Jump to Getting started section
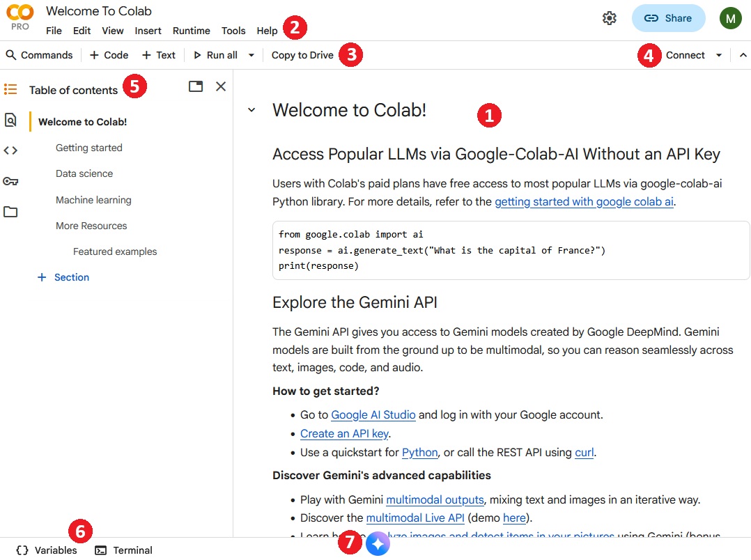Screen dimensions: 751x560 [88, 148]
